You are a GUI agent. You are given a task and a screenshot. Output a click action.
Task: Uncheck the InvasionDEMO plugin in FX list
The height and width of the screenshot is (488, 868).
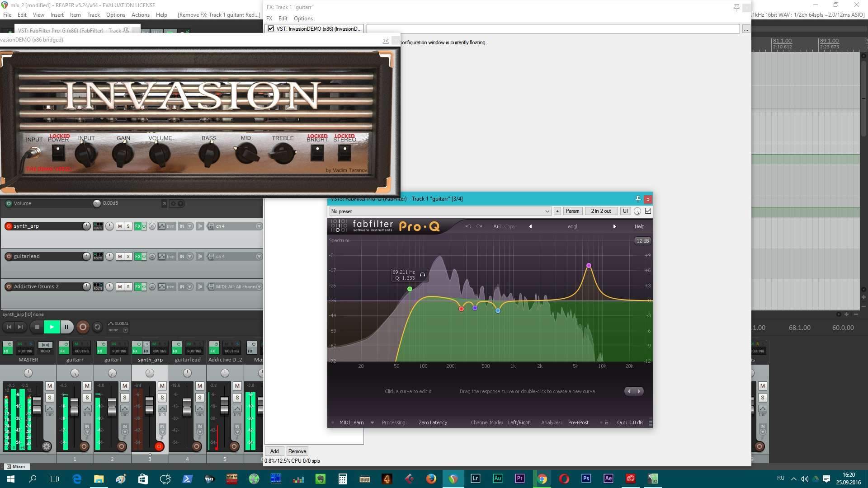click(271, 28)
